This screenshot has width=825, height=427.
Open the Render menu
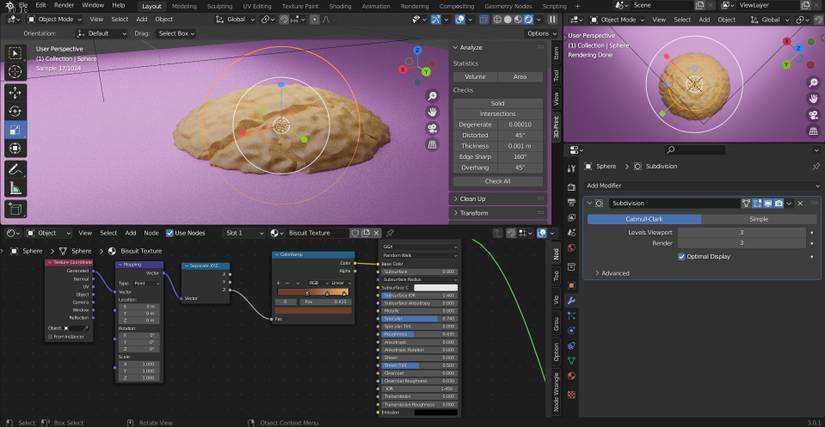coord(64,5)
